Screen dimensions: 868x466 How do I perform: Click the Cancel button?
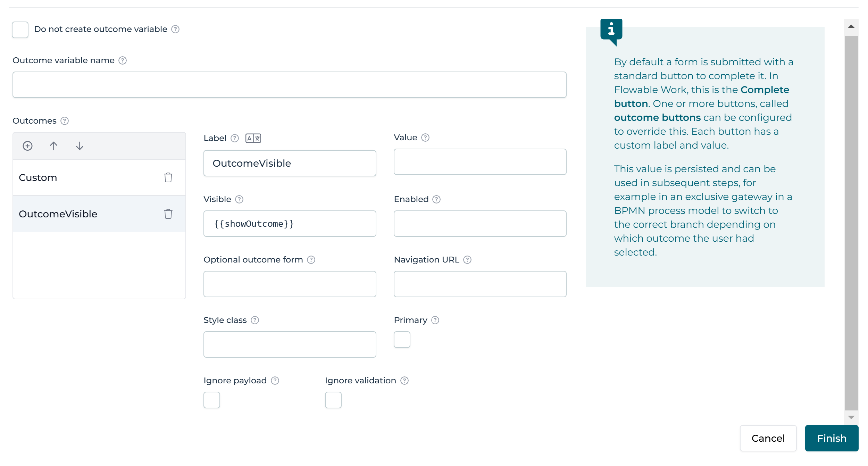[768, 438]
